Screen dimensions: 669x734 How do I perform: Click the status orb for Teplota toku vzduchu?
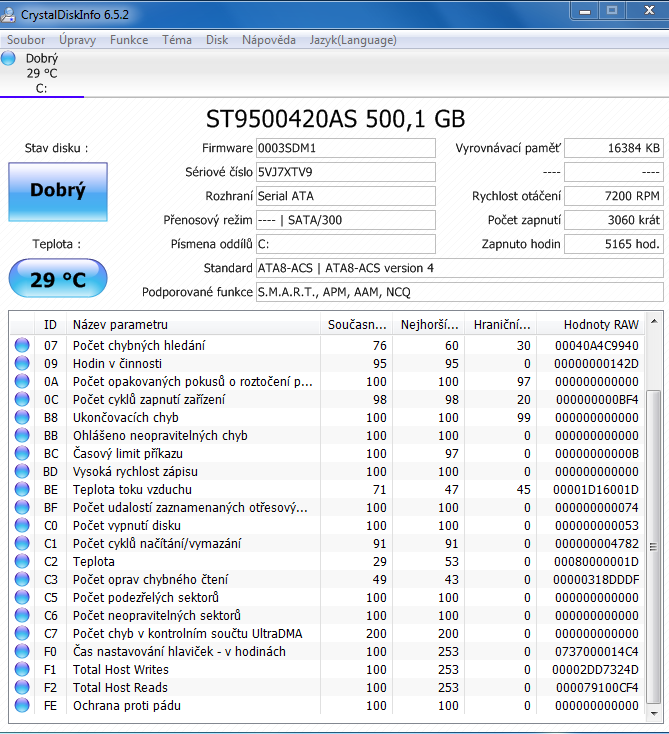(x=22, y=489)
